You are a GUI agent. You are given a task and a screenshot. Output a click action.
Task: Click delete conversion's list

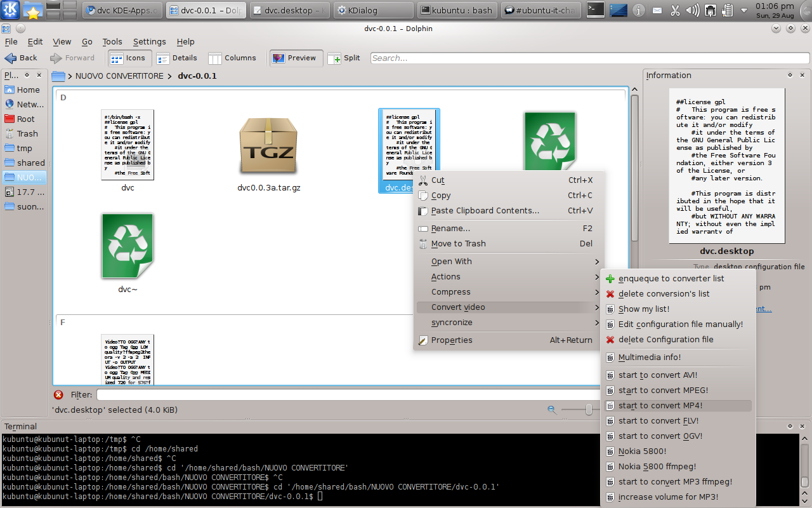(678, 294)
